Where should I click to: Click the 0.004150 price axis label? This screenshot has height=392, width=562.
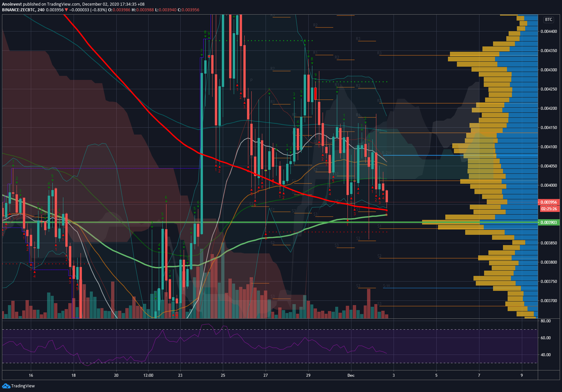point(549,128)
